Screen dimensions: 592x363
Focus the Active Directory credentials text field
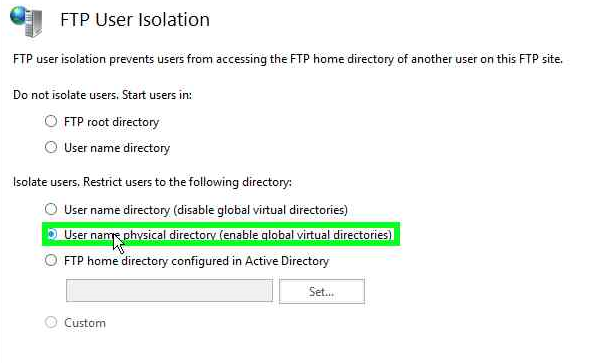(169, 290)
